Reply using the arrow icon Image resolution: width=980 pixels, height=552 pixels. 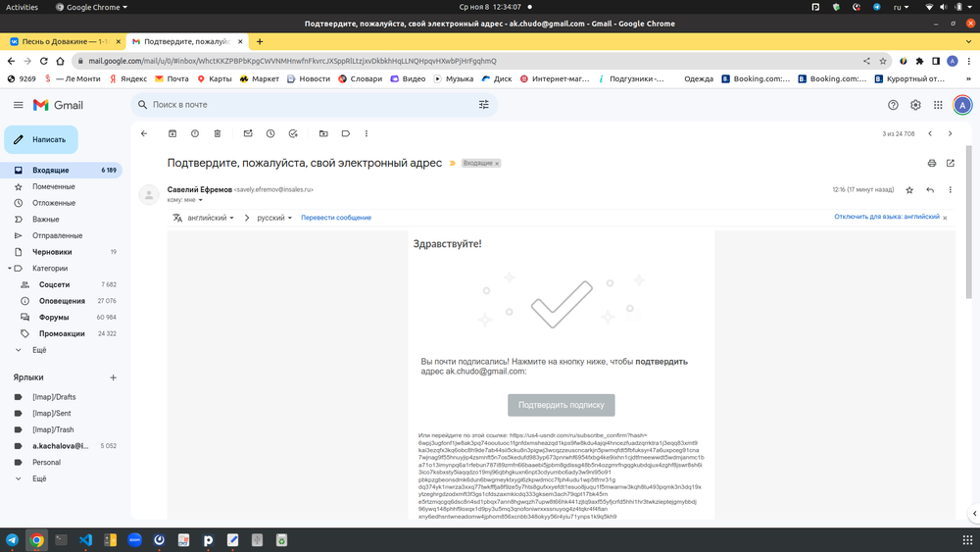click(930, 189)
